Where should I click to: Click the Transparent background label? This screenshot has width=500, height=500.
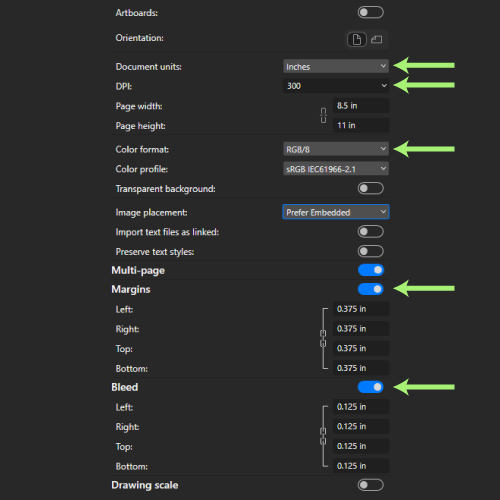tap(165, 189)
